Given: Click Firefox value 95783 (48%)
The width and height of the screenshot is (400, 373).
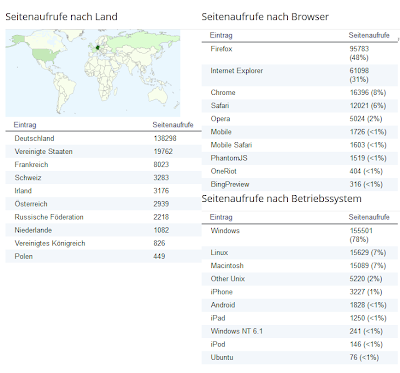Looking at the screenshot, I should (x=359, y=53).
